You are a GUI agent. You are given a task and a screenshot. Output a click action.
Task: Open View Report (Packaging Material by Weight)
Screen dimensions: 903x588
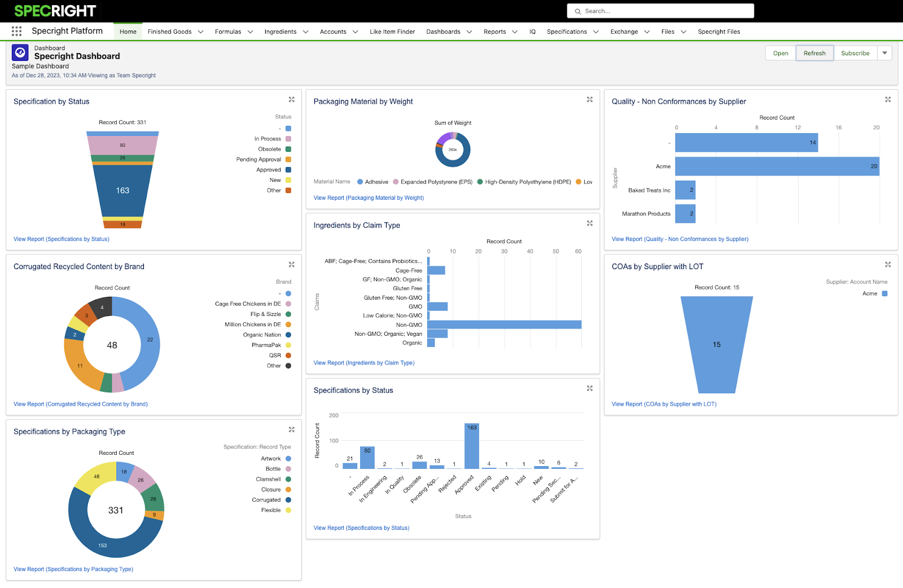[x=369, y=198]
